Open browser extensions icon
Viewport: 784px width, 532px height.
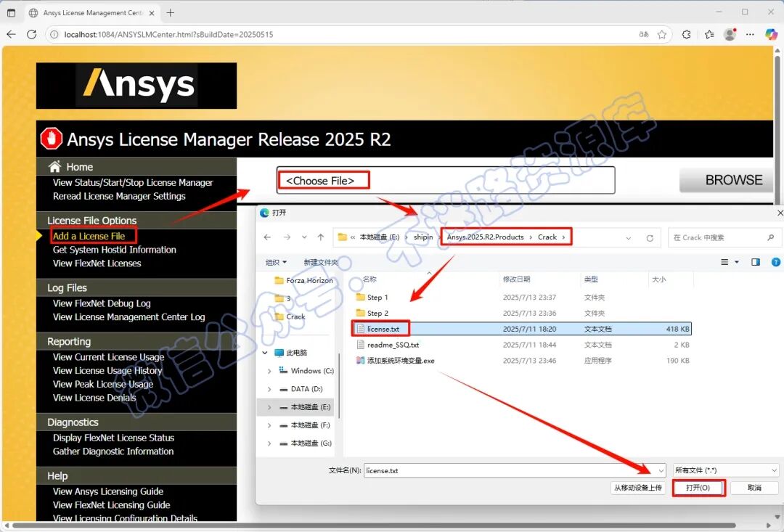tap(687, 35)
